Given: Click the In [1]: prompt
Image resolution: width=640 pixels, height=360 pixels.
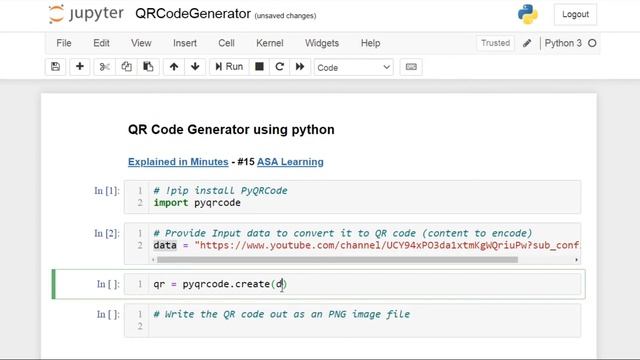Looking at the screenshot, I should [x=107, y=191].
